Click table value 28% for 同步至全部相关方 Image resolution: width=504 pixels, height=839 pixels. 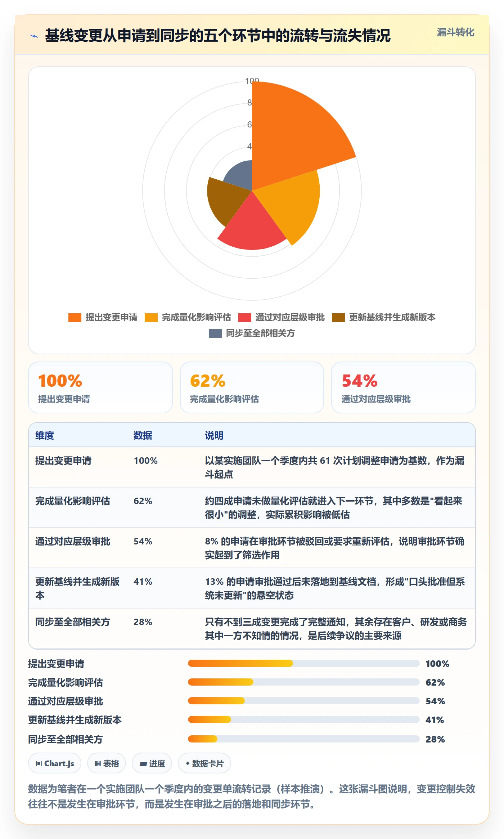coord(143,622)
